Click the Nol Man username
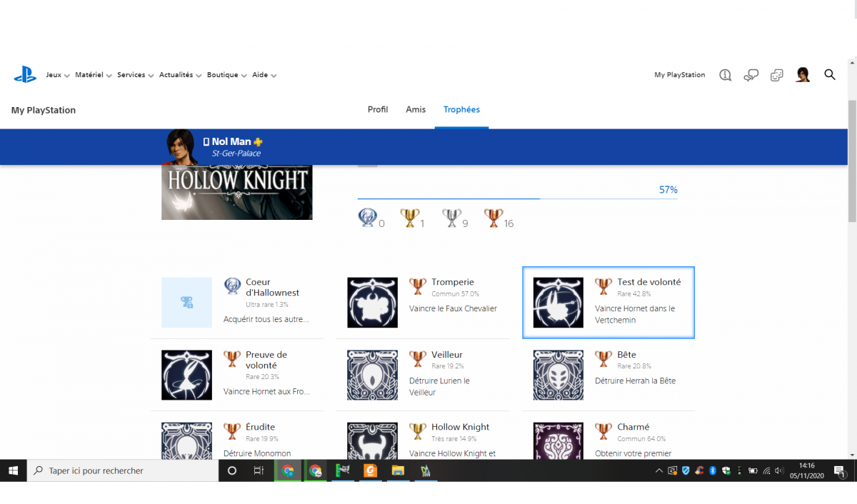The height and width of the screenshot is (504, 857). tap(231, 141)
